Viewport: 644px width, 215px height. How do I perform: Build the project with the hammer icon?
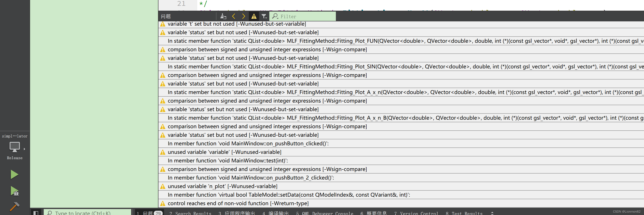click(15, 206)
